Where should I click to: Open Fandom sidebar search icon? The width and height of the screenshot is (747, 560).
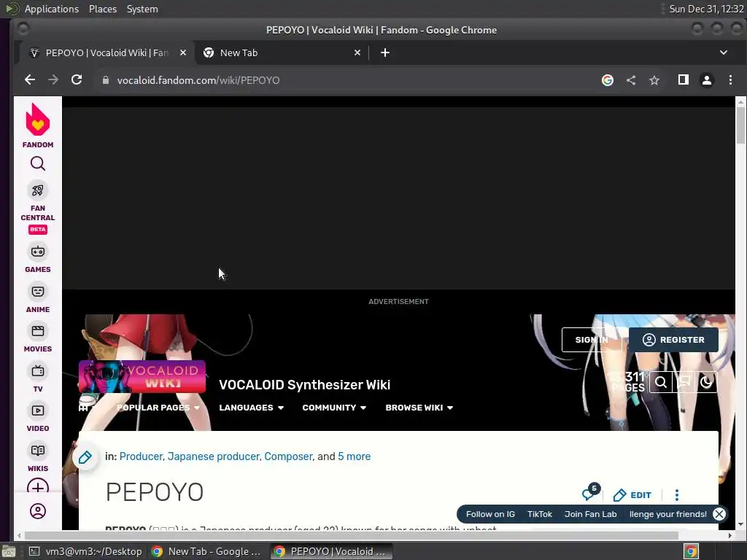pyautogui.click(x=38, y=164)
